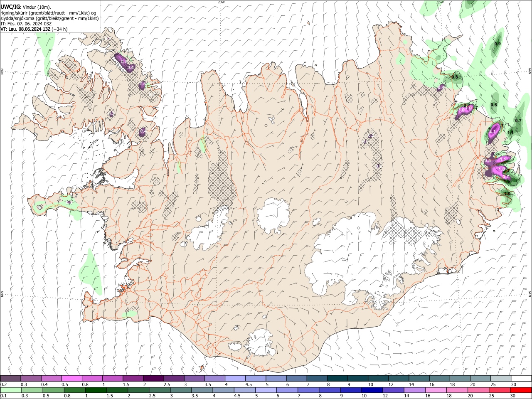532x399 pixels.
Task: Click the 0.9 precipitation value on the map
Action: coord(498,44)
